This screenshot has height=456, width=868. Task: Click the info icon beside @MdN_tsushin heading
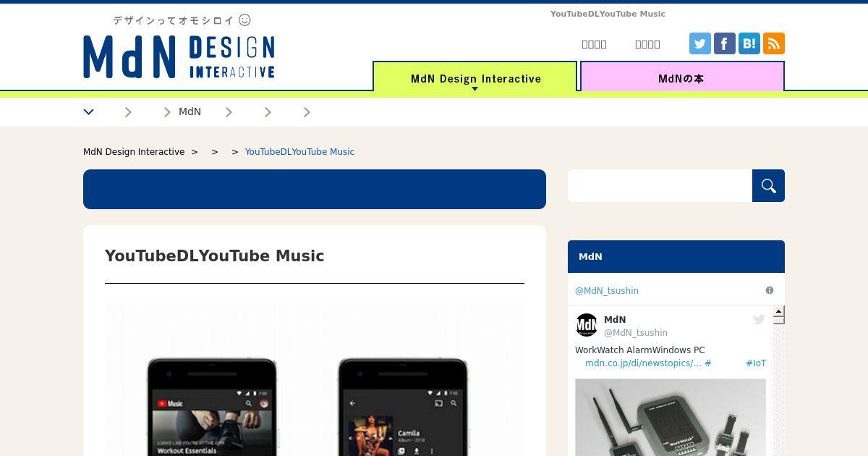(770, 290)
